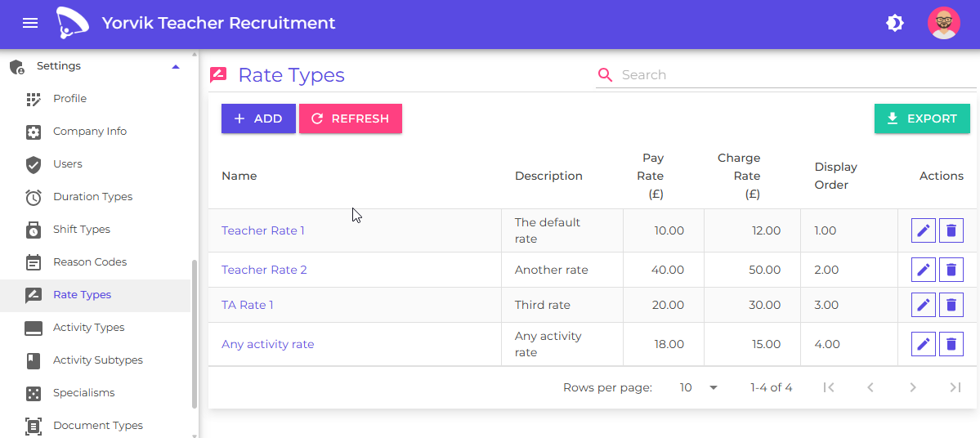Sort by Display Order column
The width and height of the screenshot is (980, 438).
(835, 177)
